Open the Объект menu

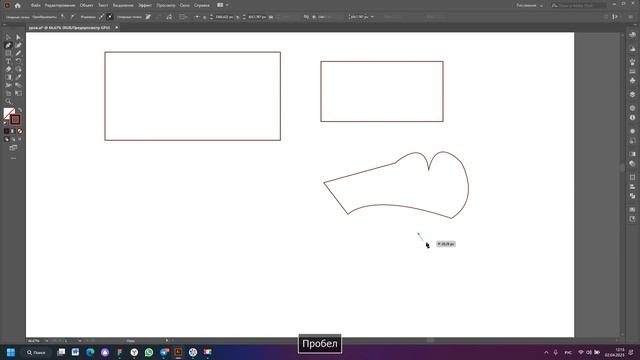(87, 5)
